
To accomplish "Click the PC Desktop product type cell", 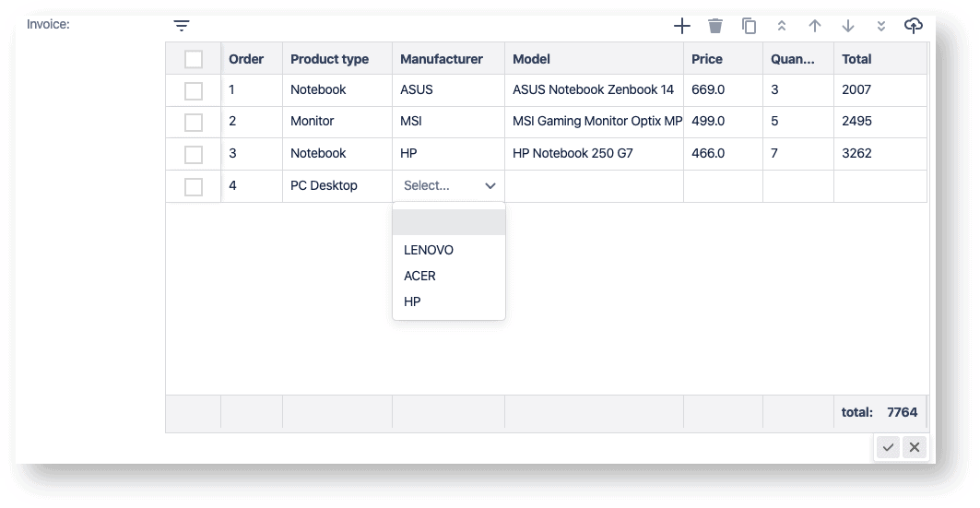I will 337,185.
